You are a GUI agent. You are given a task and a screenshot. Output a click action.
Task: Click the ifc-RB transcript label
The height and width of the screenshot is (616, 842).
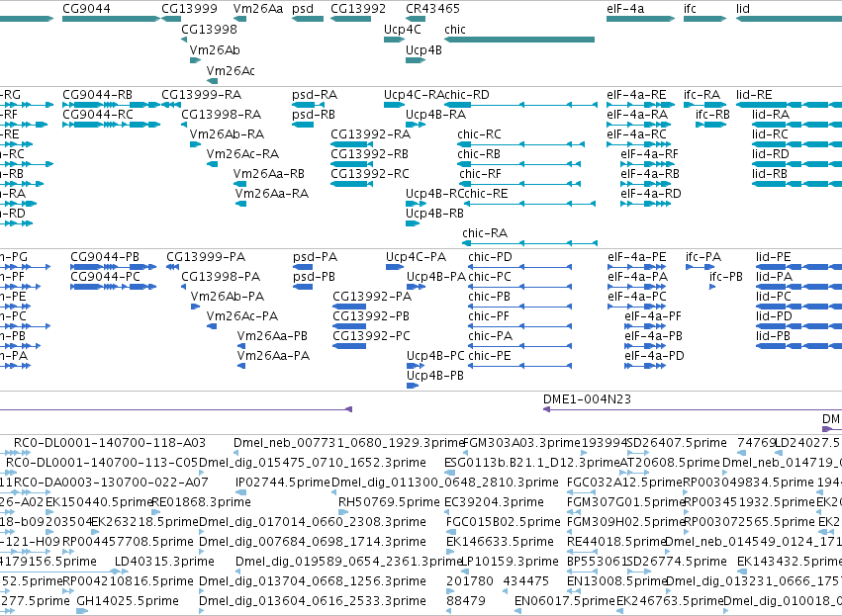tap(712, 115)
